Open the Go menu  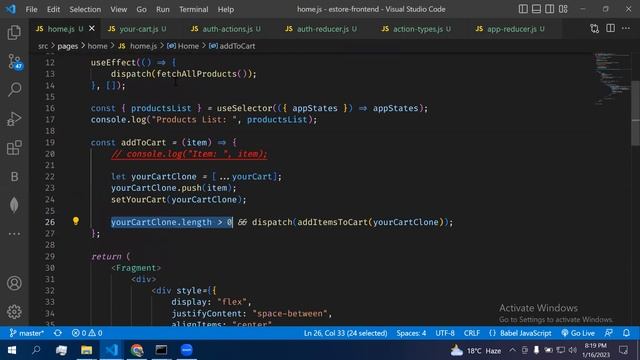141,9
